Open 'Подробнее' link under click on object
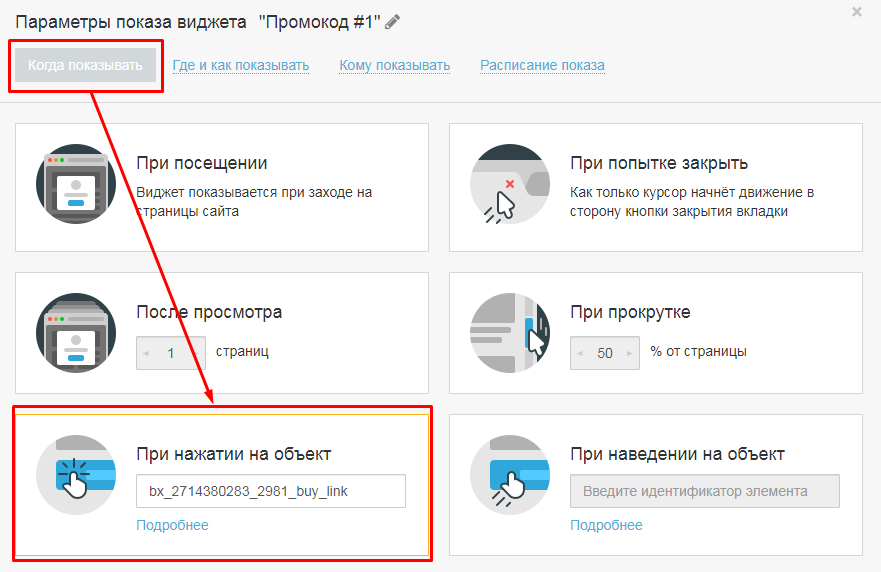 tap(172, 525)
